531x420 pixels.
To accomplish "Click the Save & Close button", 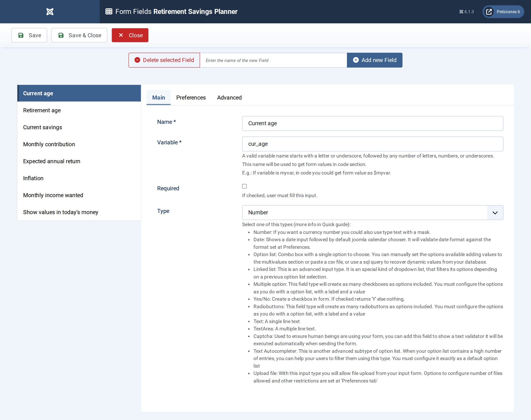I will pos(79,35).
